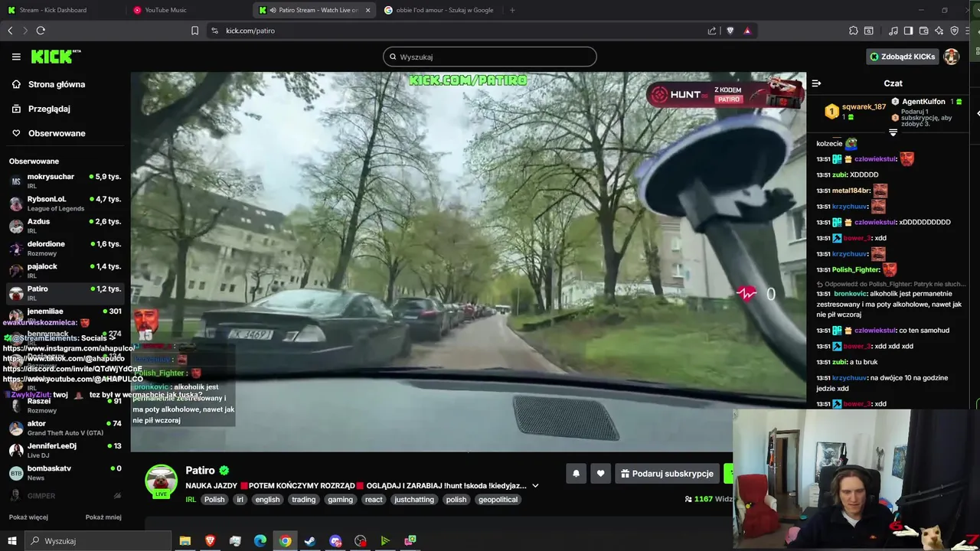Select the english tag
This screenshot has height=551, width=980.
pyautogui.click(x=267, y=500)
